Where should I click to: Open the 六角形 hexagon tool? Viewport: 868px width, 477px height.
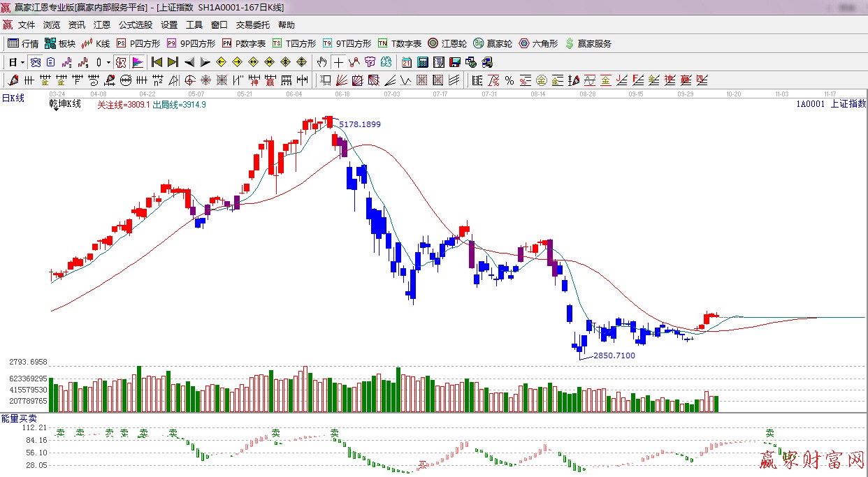[538, 43]
